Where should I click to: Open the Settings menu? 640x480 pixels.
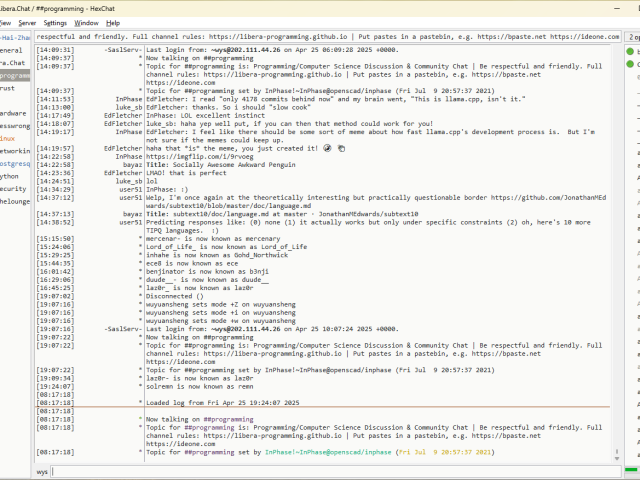coord(55,22)
